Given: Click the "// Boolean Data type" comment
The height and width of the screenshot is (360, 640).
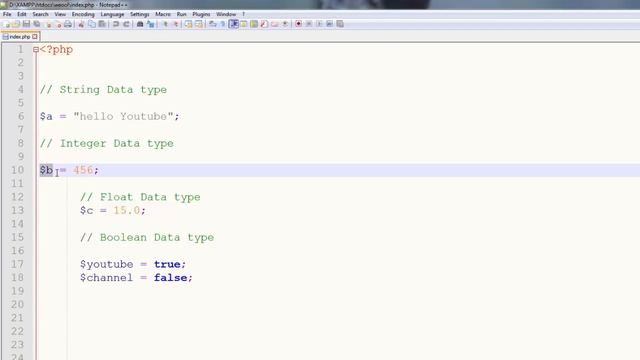Looking at the screenshot, I should coord(147,238).
